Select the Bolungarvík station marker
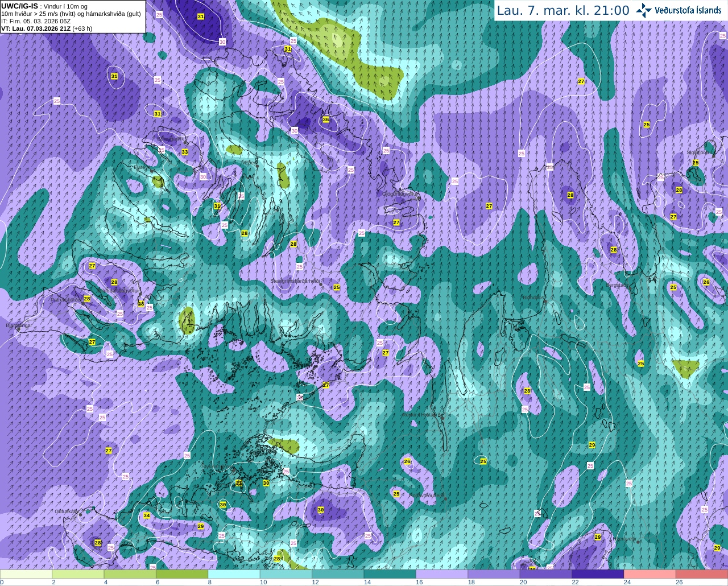Image resolution: width=728 pixels, height=586 pixels. [x=185, y=143]
